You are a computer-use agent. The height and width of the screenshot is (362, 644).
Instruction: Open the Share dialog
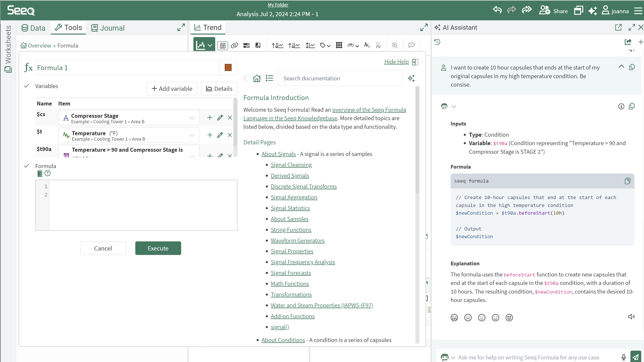click(x=553, y=11)
